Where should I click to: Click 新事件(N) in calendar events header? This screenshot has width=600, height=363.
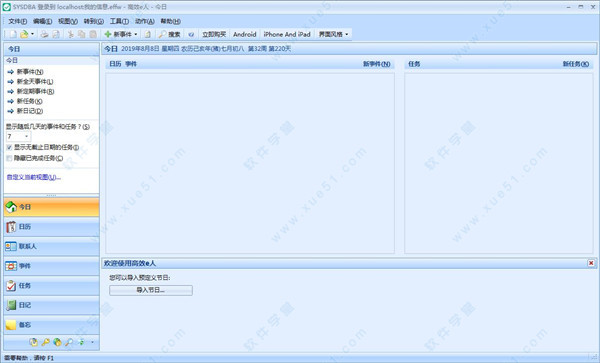377,64
